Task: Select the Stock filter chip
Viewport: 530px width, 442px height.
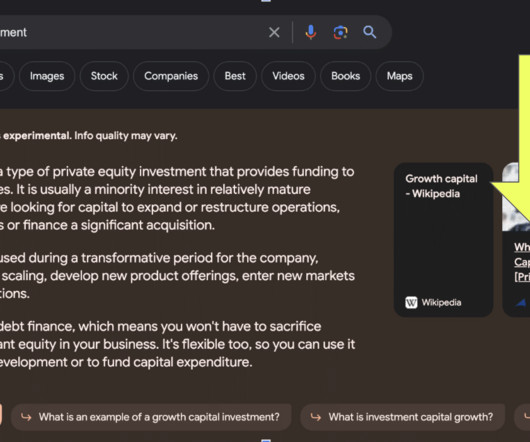Action: pyautogui.click(x=104, y=76)
